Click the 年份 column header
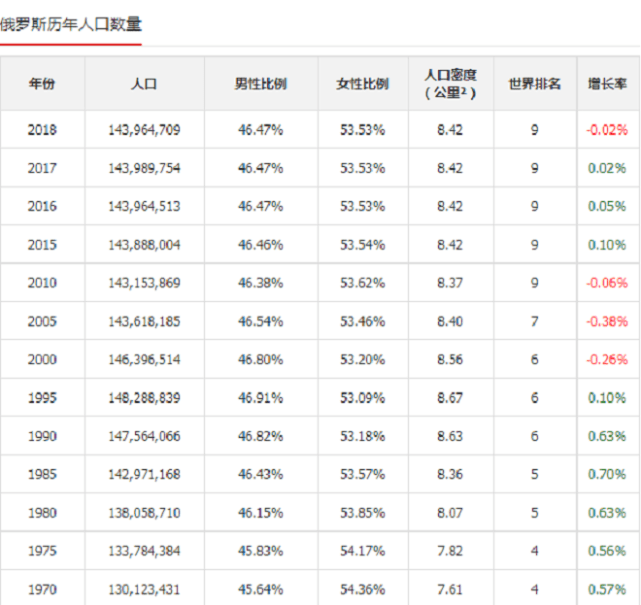The image size is (641, 605). click(42, 84)
